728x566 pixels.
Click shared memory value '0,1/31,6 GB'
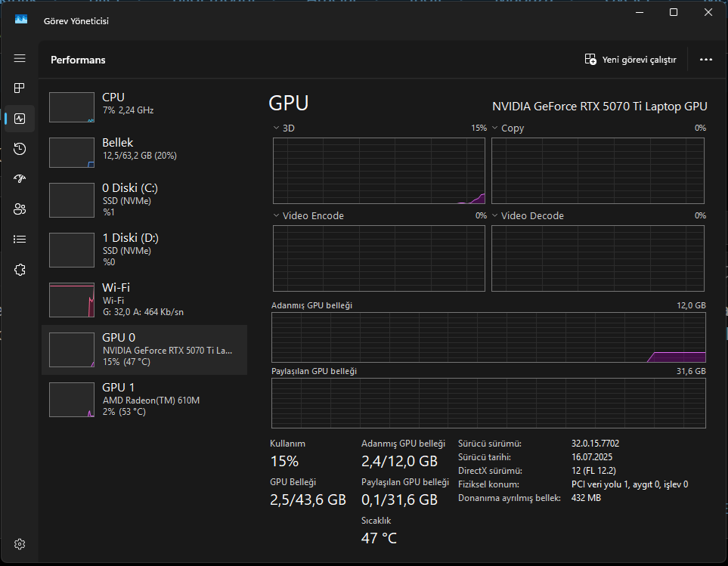pos(399,500)
